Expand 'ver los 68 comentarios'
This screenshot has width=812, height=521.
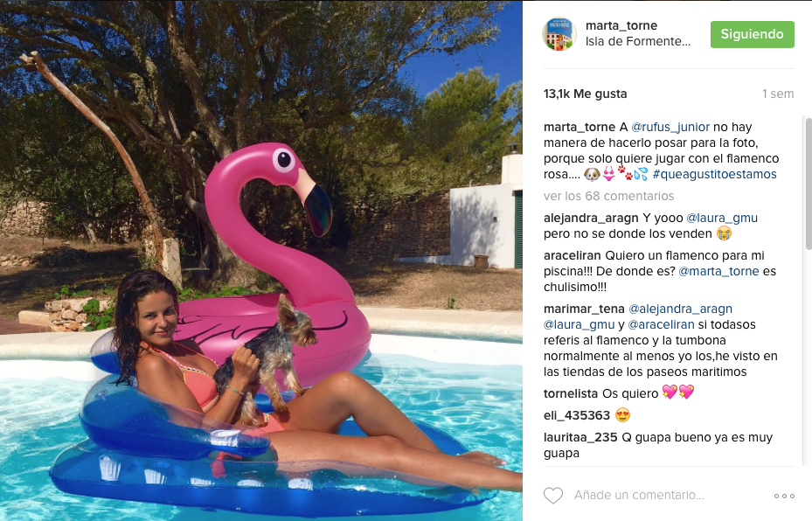pos(608,197)
